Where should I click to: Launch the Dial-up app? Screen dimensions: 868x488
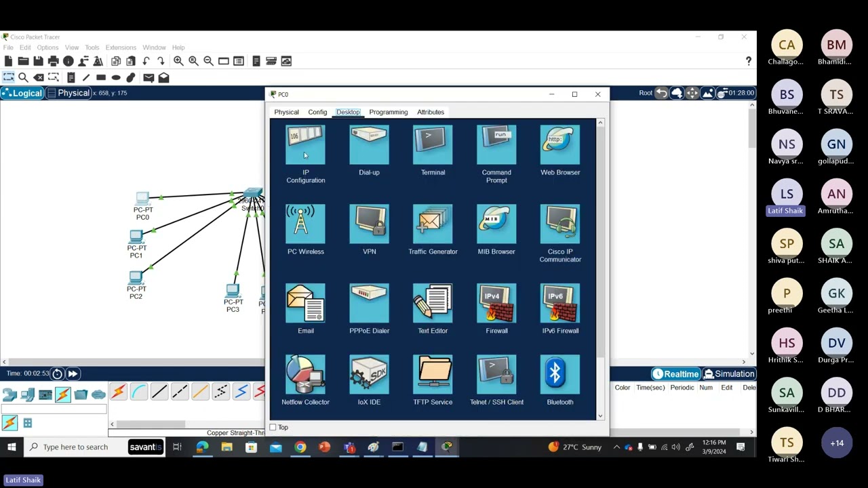(369, 144)
